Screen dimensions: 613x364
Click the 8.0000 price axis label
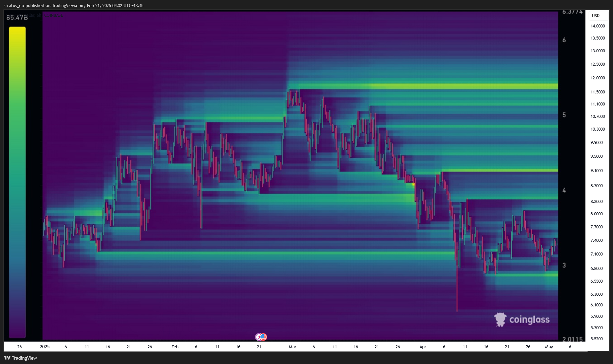[x=597, y=214]
